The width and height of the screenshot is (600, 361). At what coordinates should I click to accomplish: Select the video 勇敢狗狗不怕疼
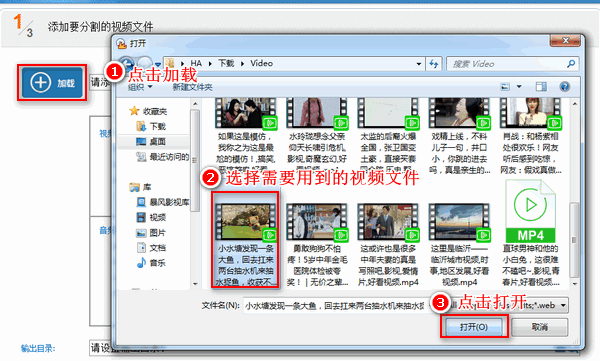point(317,245)
